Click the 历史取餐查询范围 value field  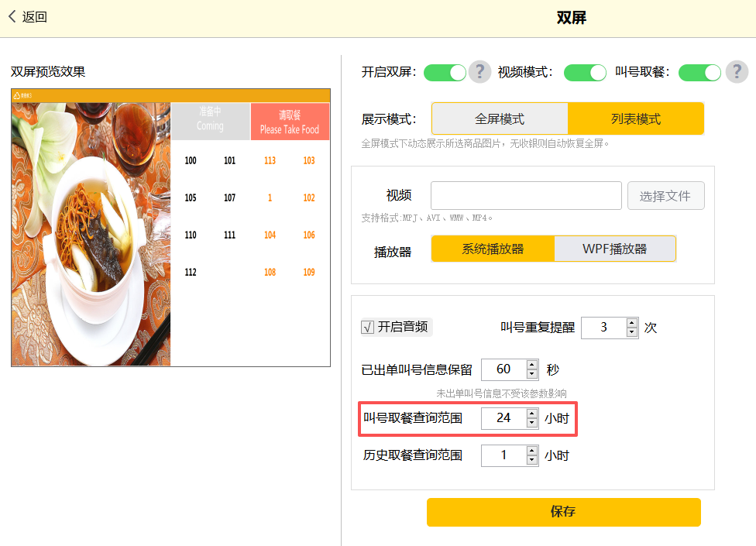pyautogui.click(x=503, y=455)
